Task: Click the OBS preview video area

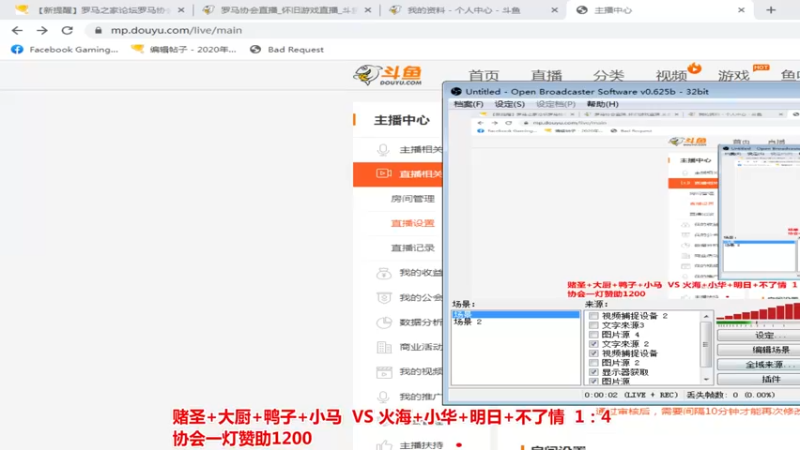Action: click(x=625, y=204)
